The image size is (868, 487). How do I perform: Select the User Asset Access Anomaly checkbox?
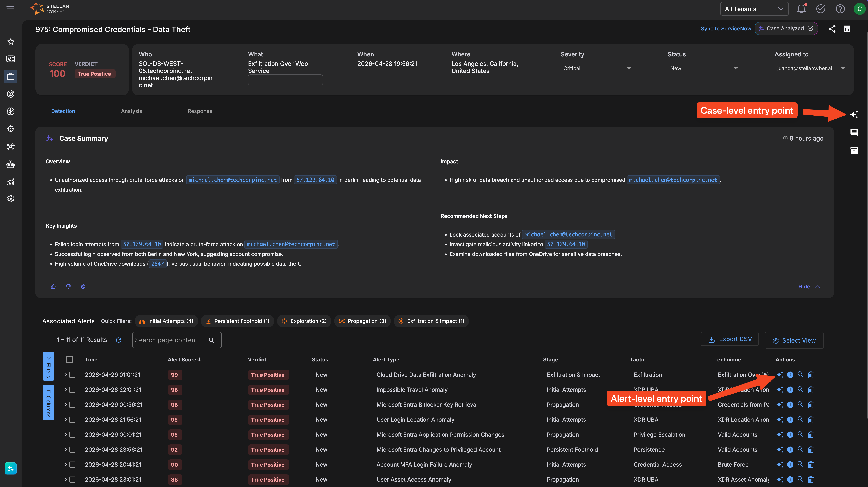72,480
